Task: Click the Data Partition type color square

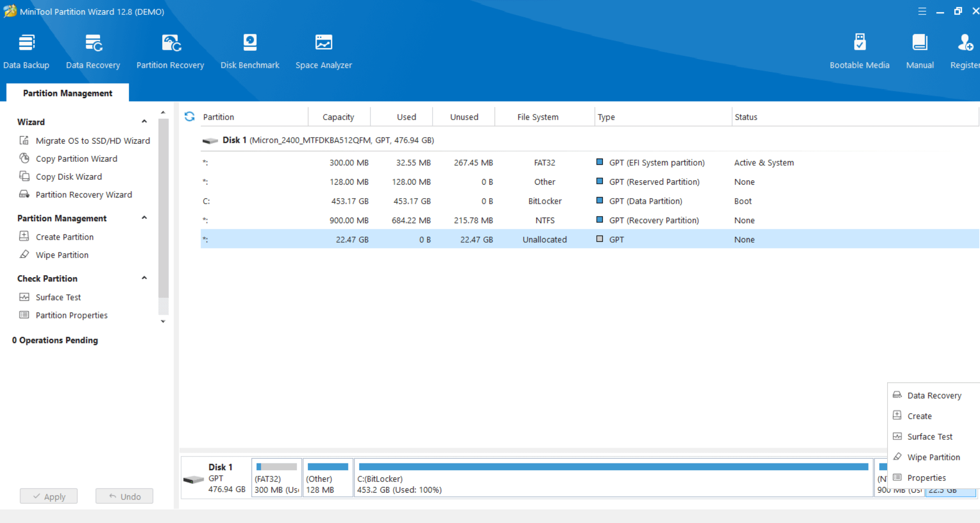Action: (x=599, y=200)
